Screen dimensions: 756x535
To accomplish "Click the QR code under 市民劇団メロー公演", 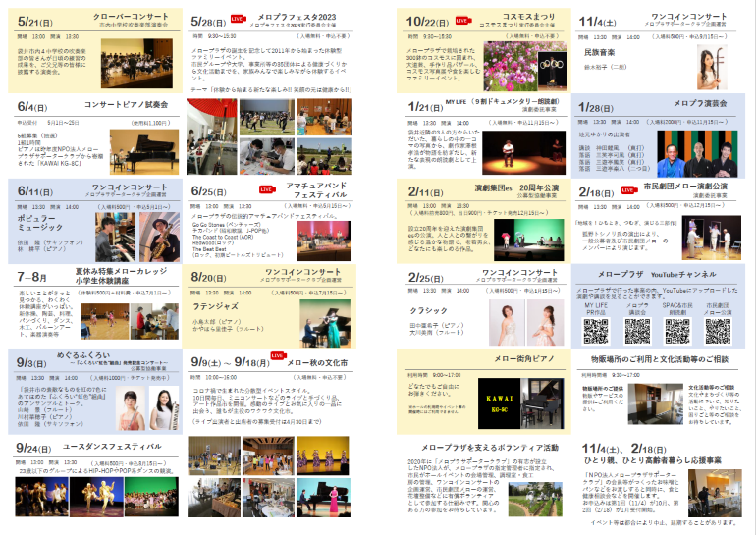I will click(x=716, y=331).
